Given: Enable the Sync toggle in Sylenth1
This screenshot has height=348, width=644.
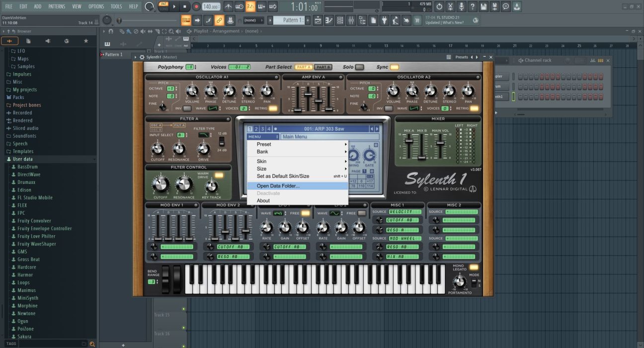Looking at the screenshot, I should 394,67.
